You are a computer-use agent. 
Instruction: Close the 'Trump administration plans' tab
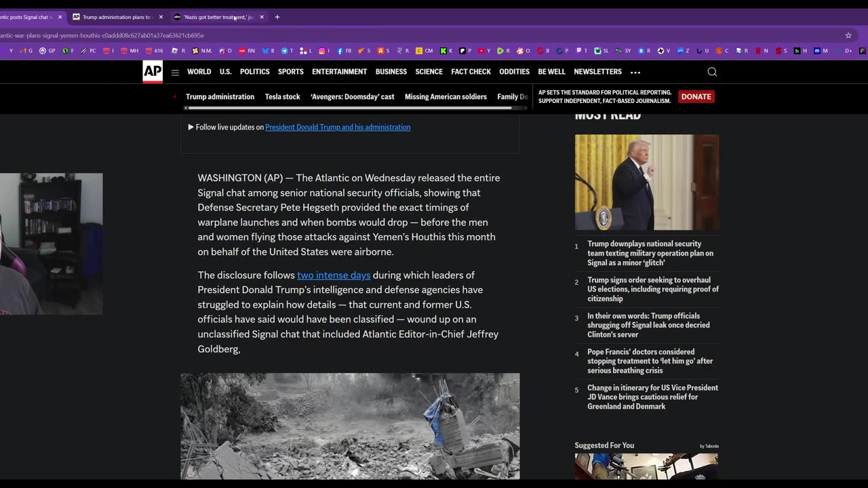coord(161,17)
